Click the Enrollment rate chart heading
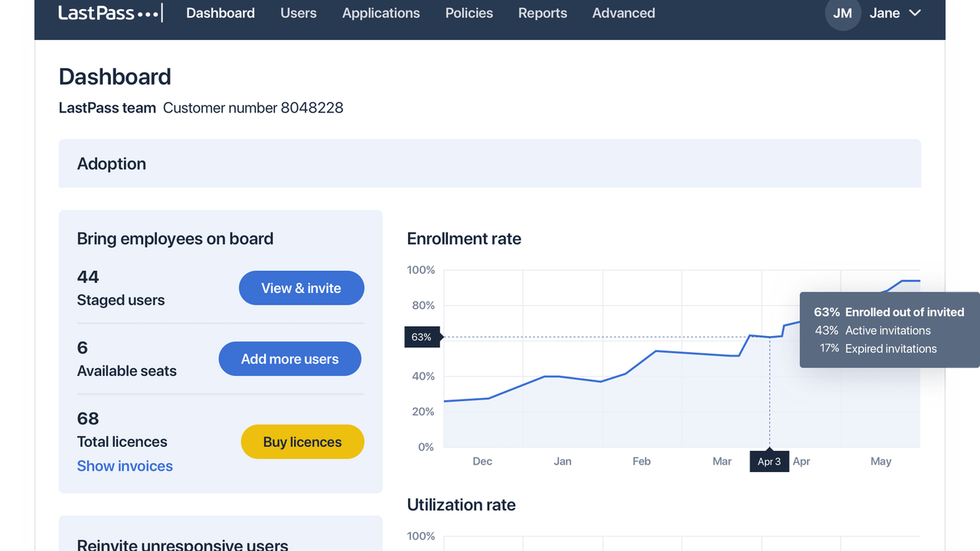This screenshot has width=980, height=551. 464,239
